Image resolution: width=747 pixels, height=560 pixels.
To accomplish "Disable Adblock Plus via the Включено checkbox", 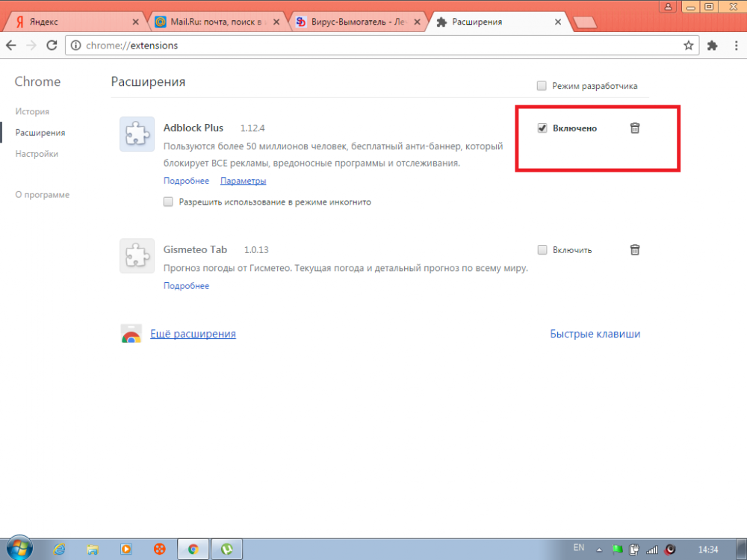I will pos(542,128).
